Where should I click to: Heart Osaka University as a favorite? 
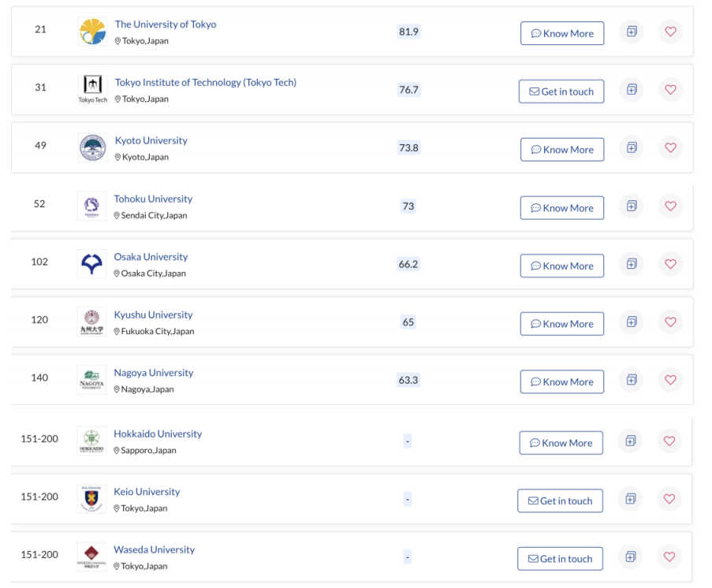pos(671,264)
